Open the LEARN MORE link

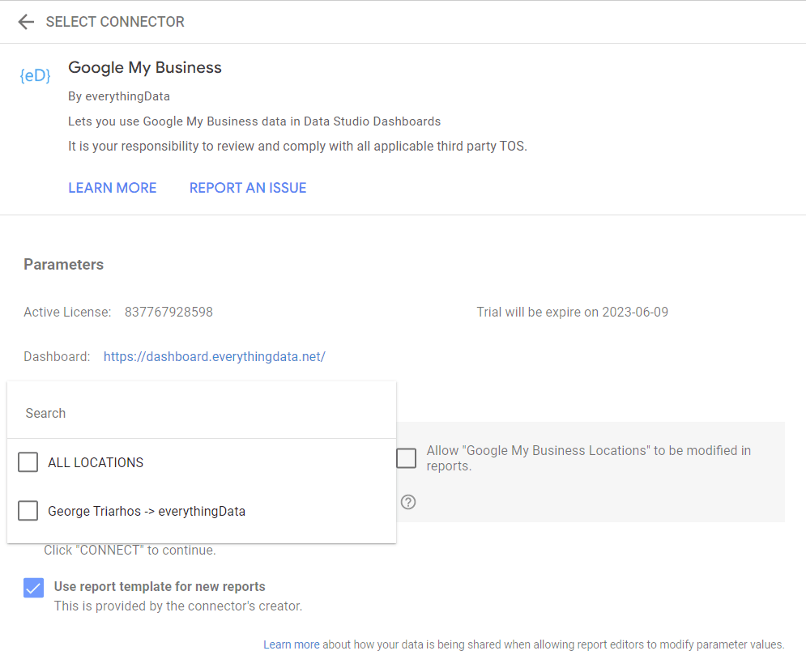pyautogui.click(x=112, y=188)
